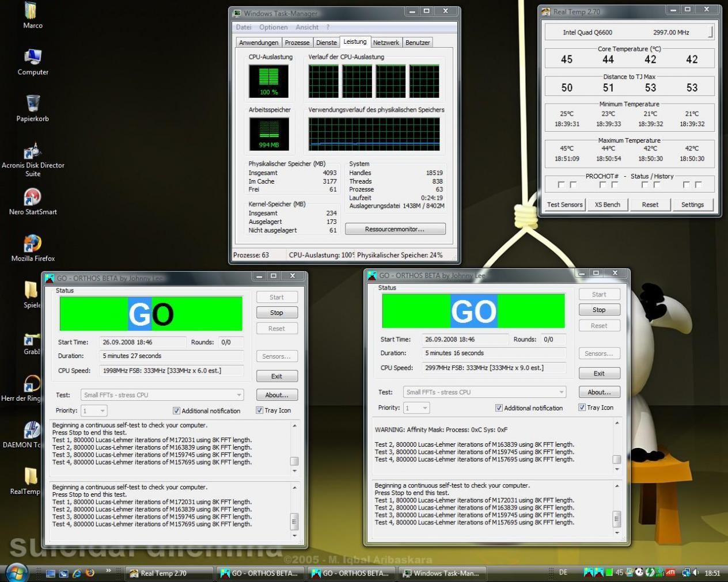The image size is (728, 582).
Task: Open the ? help menu in Task-Manager
Action: coord(328,27)
